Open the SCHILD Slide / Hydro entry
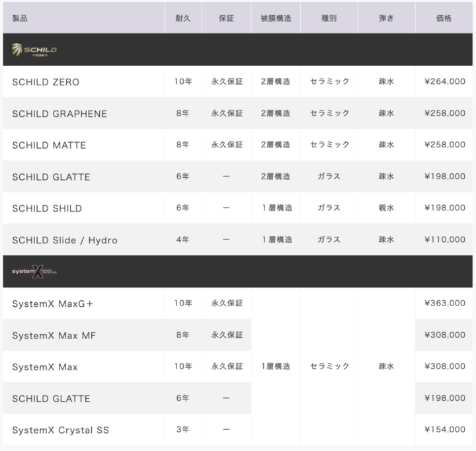 click(x=65, y=240)
